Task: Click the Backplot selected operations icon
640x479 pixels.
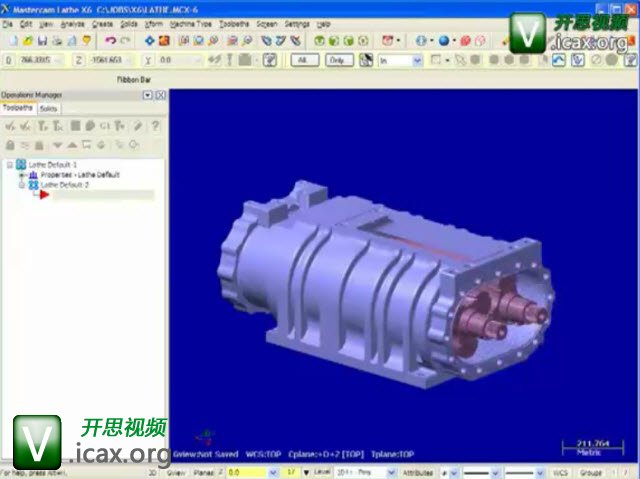Action: point(75,126)
